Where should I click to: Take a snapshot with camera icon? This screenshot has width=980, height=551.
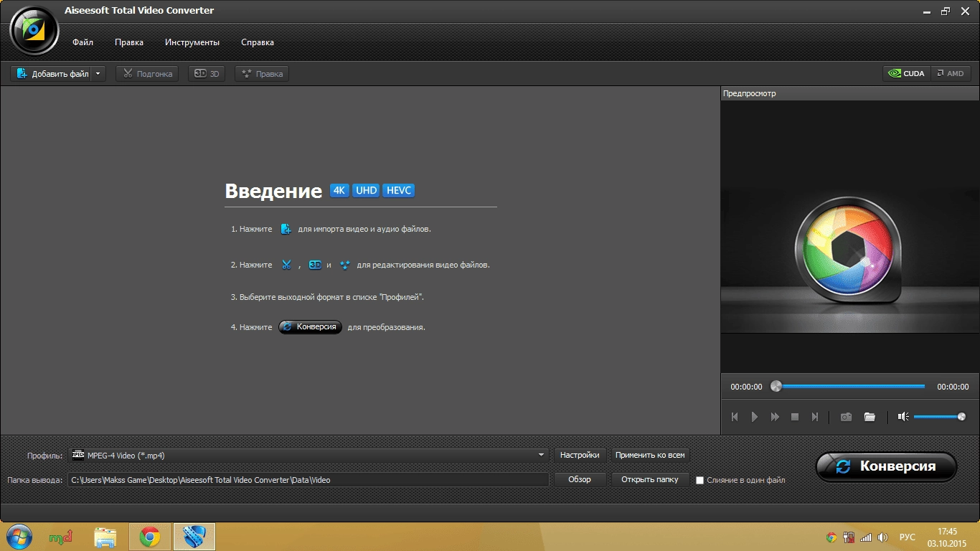(847, 417)
